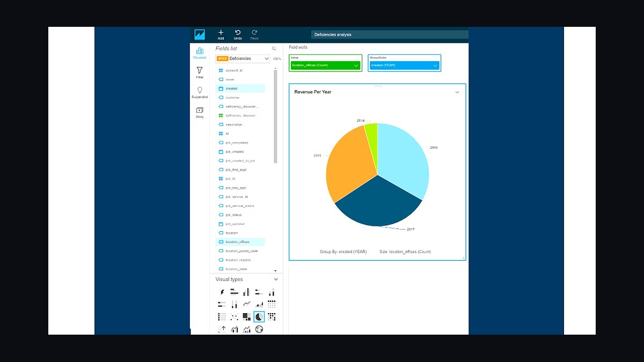Viewport: 644px width, 362px height.
Task: Open the Group/Color field well dropdown
Action: 405,65
